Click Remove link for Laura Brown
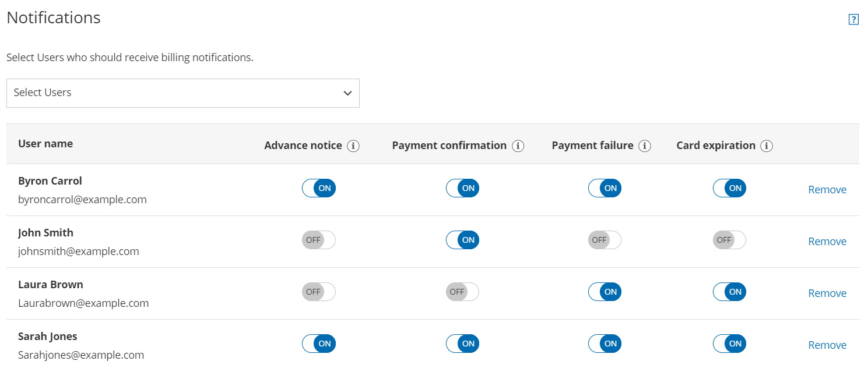This screenshot has width=868, height=368. (x=827, y=293)
